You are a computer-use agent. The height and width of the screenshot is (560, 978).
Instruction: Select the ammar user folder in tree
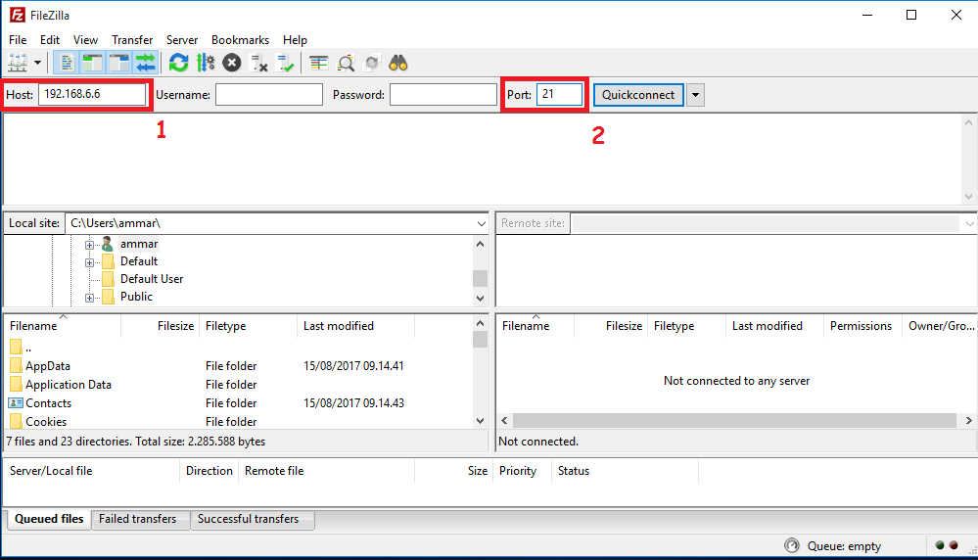139,244
